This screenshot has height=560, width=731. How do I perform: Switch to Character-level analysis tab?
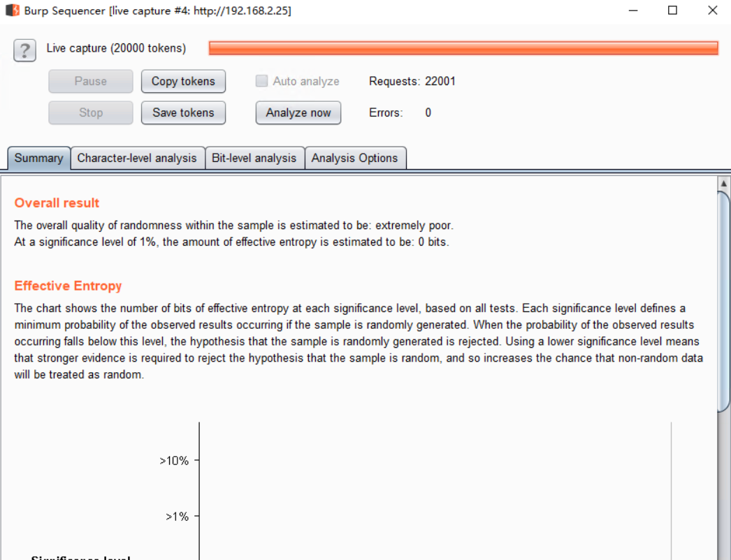(x=137, y=158)
